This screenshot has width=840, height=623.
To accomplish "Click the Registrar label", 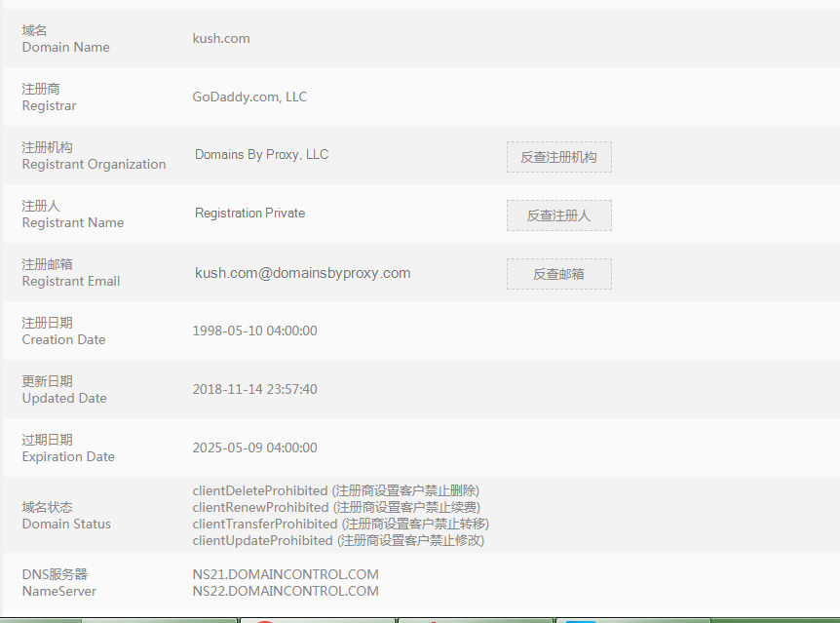I will 50,105.
